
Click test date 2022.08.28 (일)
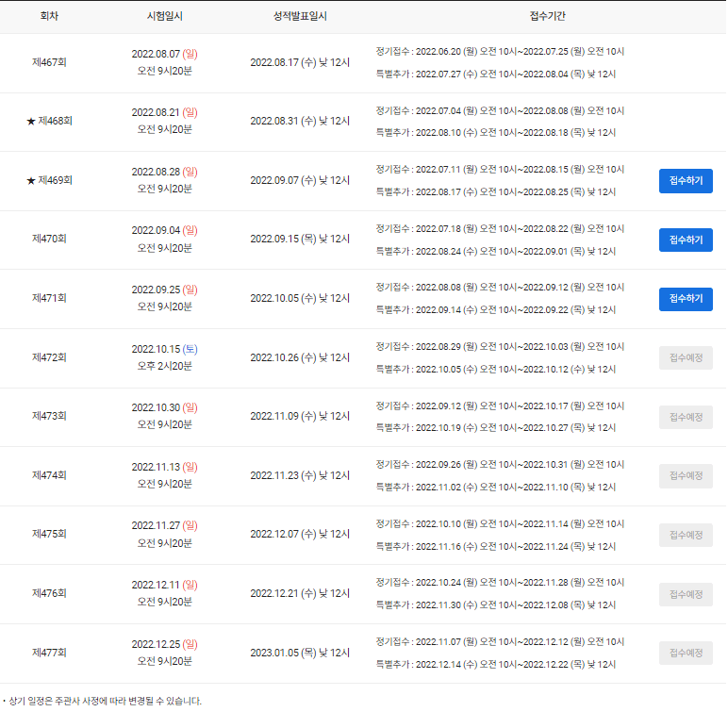(x=164, y=172)
